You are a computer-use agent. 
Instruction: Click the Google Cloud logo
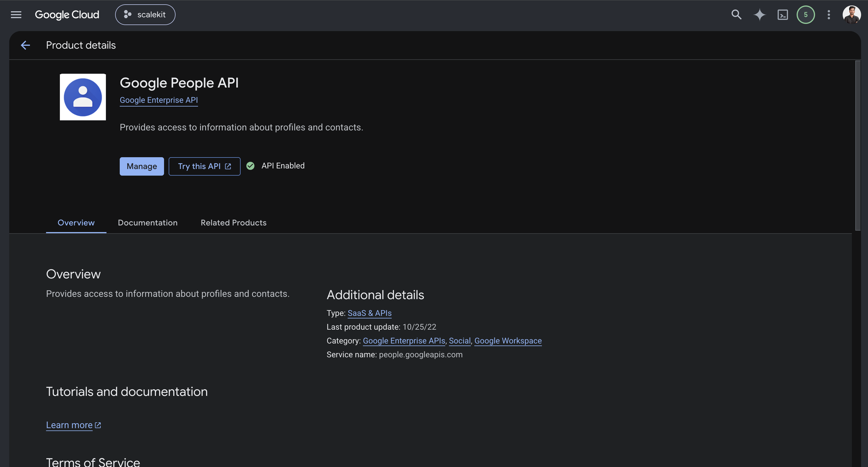tap(67, 15)
